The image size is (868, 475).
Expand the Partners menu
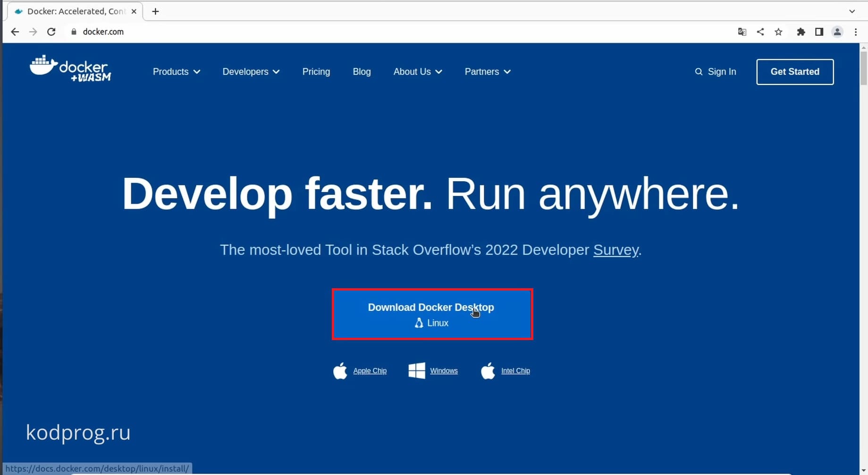tap(488, 72)
